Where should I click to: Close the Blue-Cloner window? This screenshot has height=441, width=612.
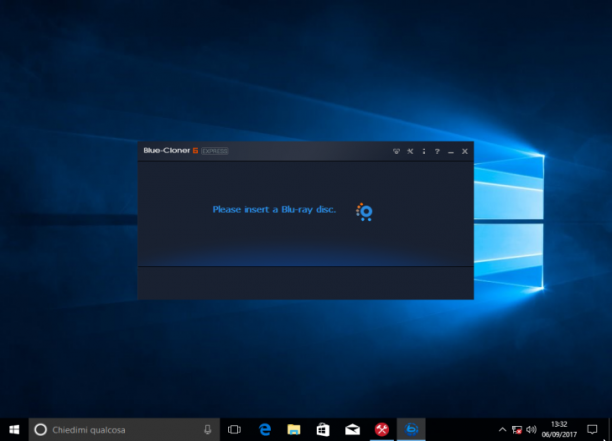click(464, 151)
